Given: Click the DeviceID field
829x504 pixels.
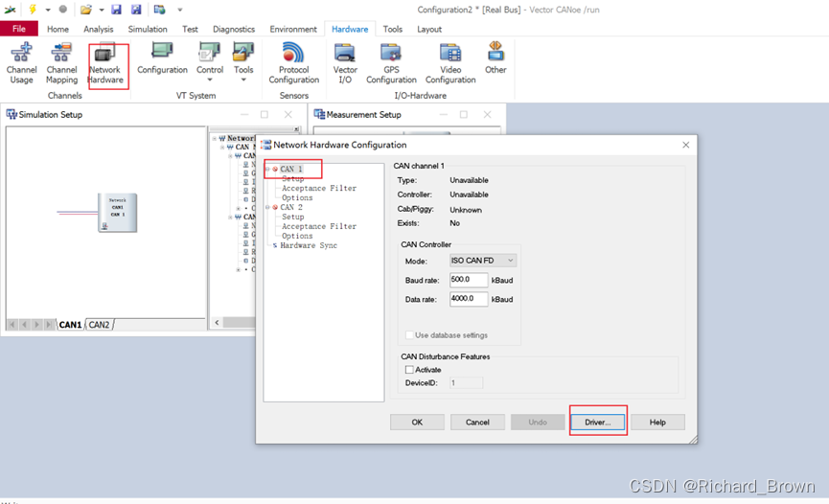Looking at the screenshot, I should (466, 383).
